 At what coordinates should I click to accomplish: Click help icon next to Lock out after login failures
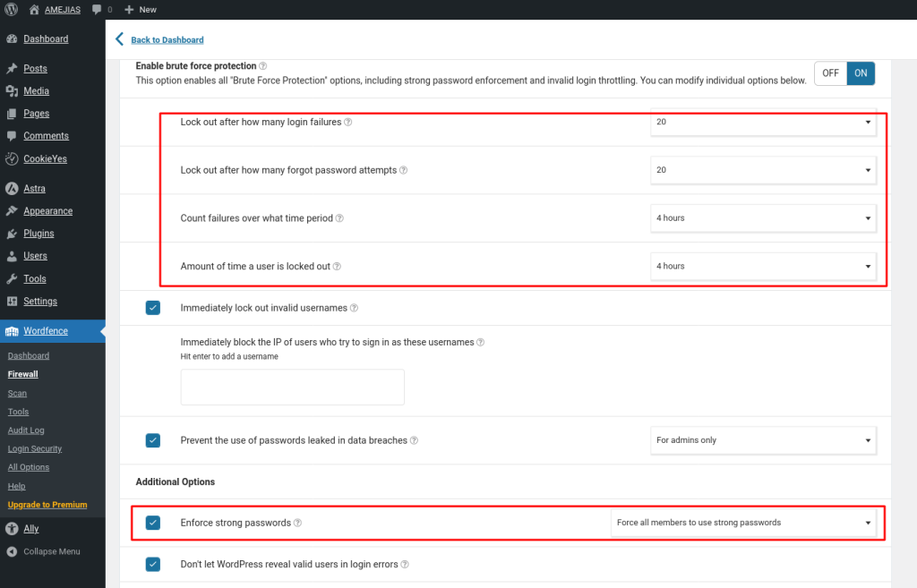point(348,122)
